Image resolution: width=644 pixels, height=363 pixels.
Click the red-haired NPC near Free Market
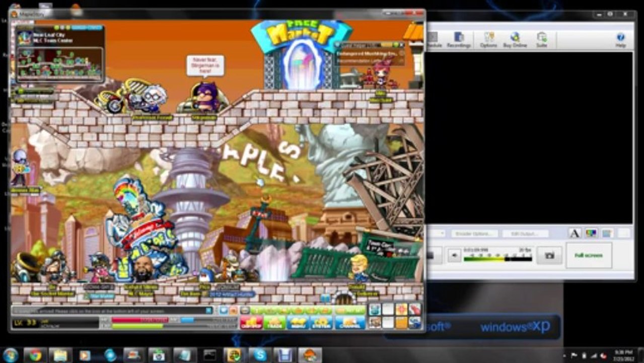pos(381,74)
